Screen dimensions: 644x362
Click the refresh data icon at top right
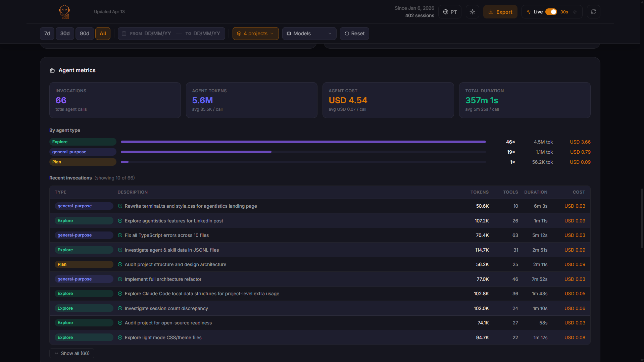coord(593,12)
